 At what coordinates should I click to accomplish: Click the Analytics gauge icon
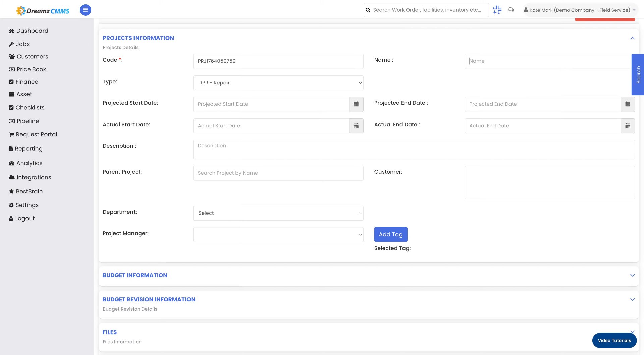12,163
